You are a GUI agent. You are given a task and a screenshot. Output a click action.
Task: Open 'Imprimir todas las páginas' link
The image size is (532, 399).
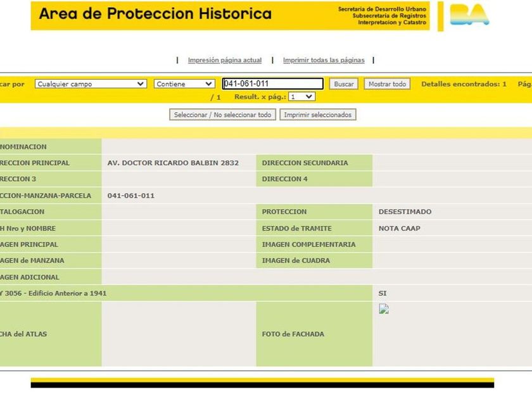click(x=324, y=60)
